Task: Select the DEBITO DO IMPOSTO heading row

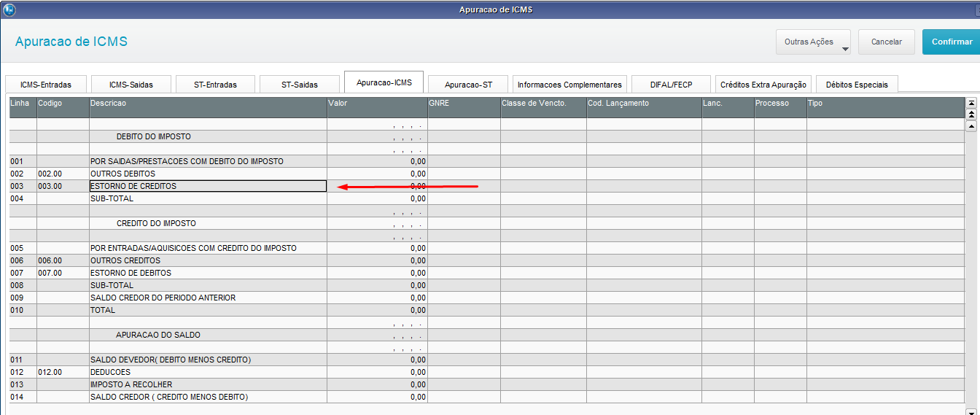Action: (x=486, y=136)
